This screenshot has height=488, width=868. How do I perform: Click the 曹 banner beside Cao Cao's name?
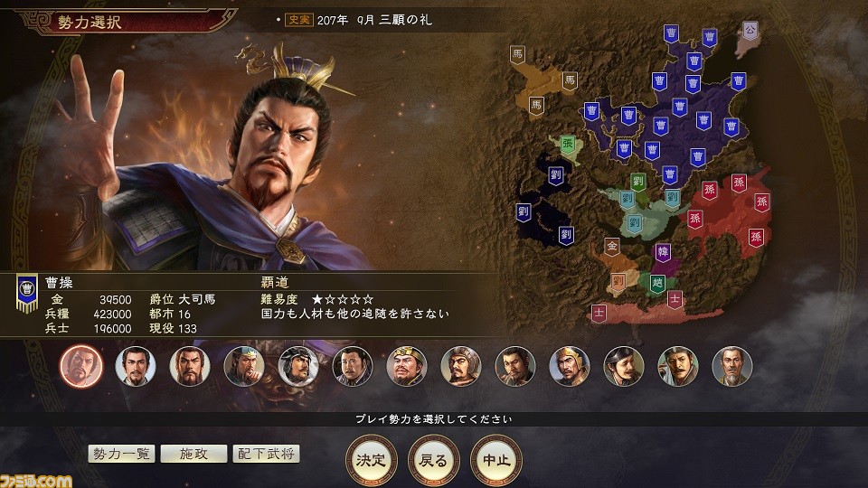(26, 292)
